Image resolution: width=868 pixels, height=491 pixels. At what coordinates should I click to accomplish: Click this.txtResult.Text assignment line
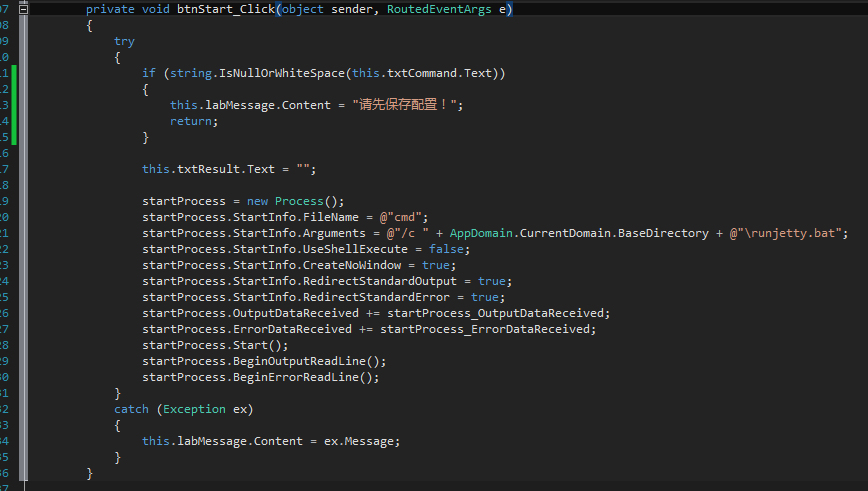tap(229, 169)
